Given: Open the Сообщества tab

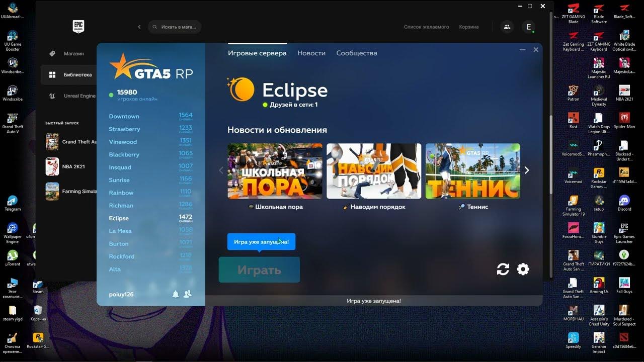Looking at the screenshot, I should (357, 53).
